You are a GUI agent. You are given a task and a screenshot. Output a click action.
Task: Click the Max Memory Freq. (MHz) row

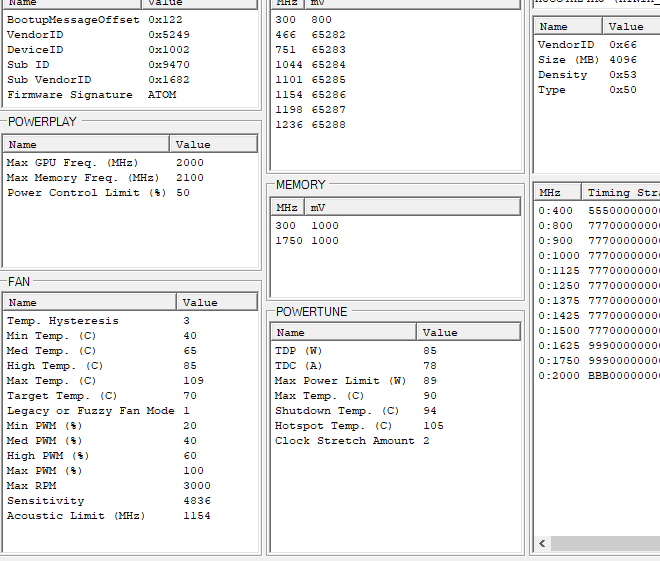(131, 178)
